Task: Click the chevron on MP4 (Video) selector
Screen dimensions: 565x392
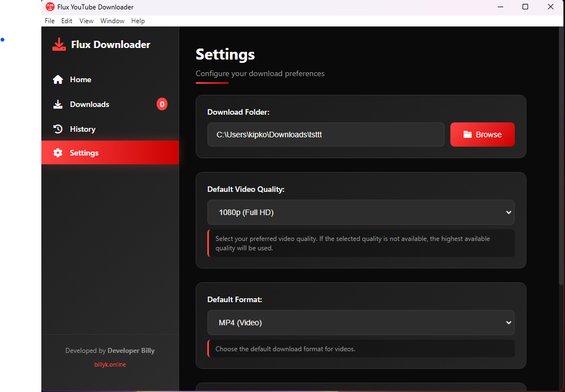Action: click(x=508, y=323)
